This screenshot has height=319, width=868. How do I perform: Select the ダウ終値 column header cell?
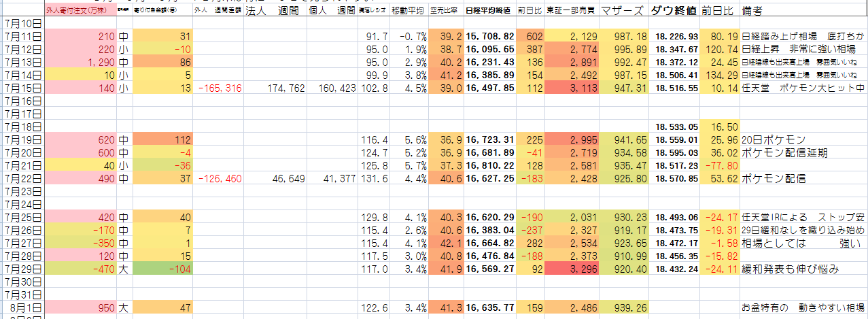click(x=674, y=11)
